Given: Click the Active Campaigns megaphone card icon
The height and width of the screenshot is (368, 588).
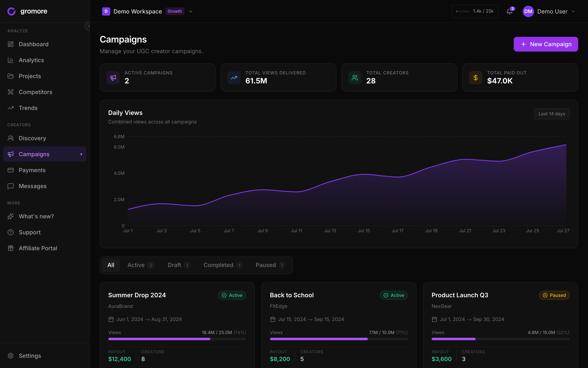Looking at the screenshot, I should 113,78.
